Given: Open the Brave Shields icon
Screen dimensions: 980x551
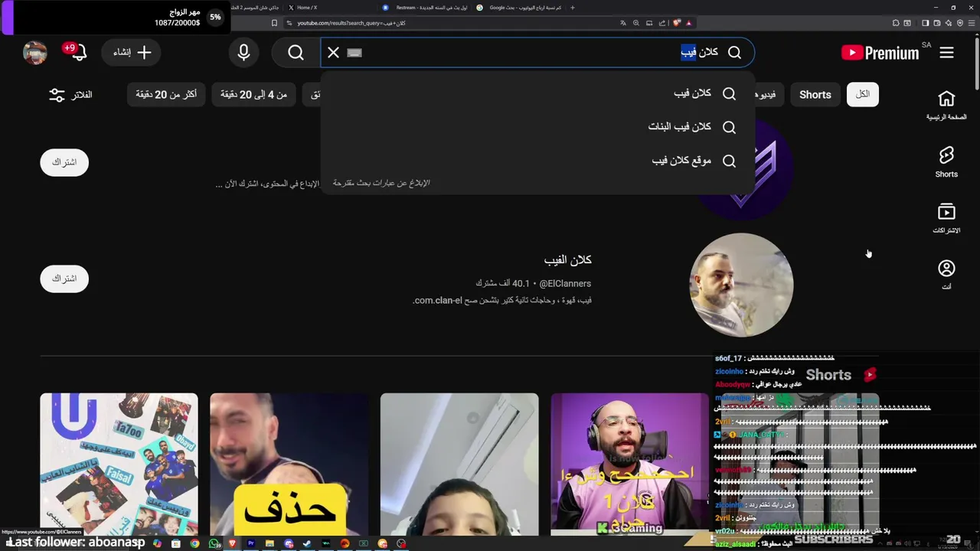Looking at the screenshot, I should pyautogui.click(x=677, y=23).
